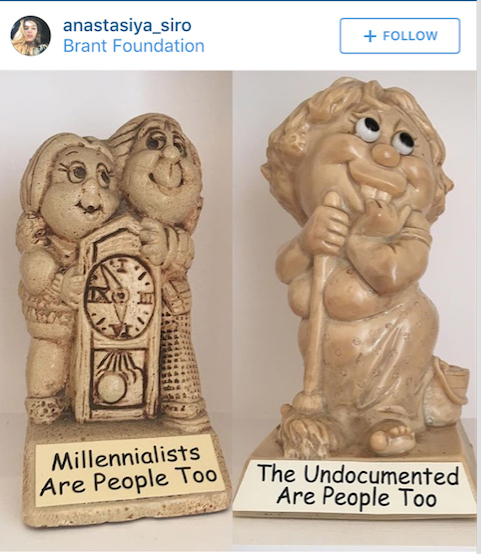Click the plus icon inside Follow button
Screen dimensions: 481x554
click(x=370, y=36)
